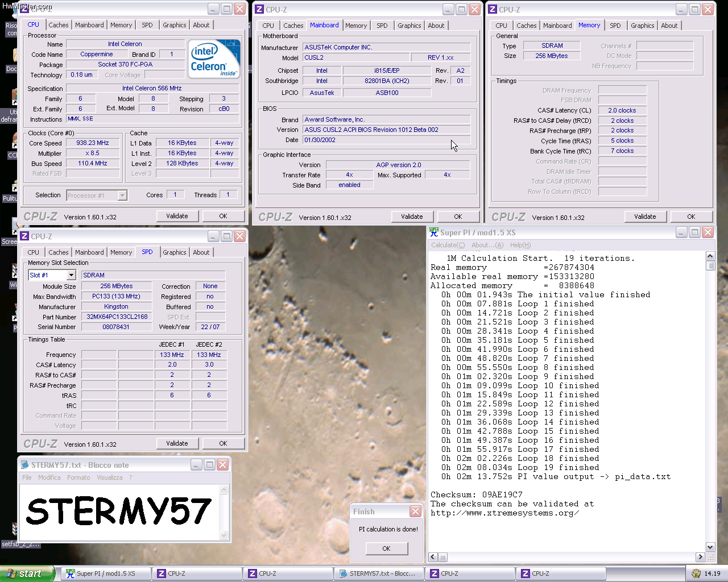The image size is (728, 582).
Task: Click the Checksum line in Super PI output
Action: click(476, 495)
